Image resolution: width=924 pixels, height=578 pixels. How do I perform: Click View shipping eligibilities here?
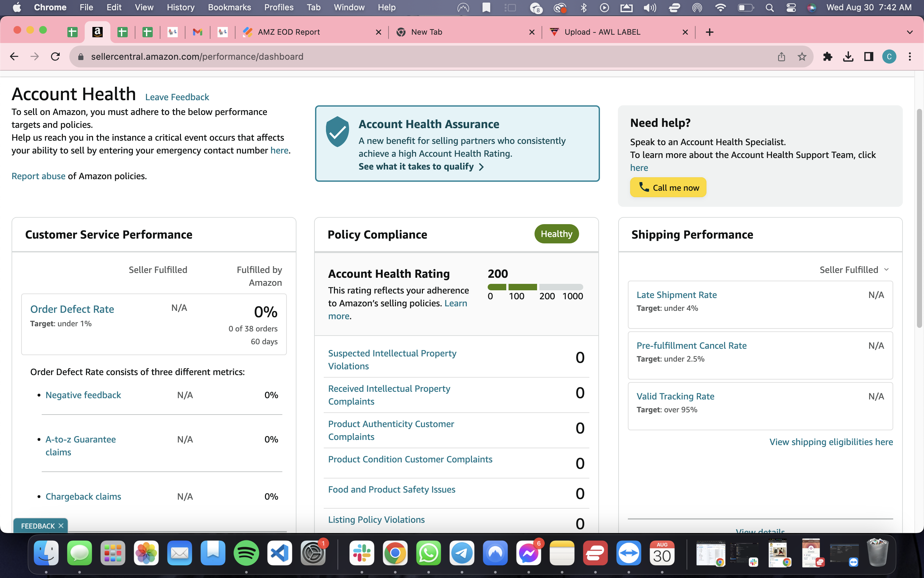click(831, 442)
